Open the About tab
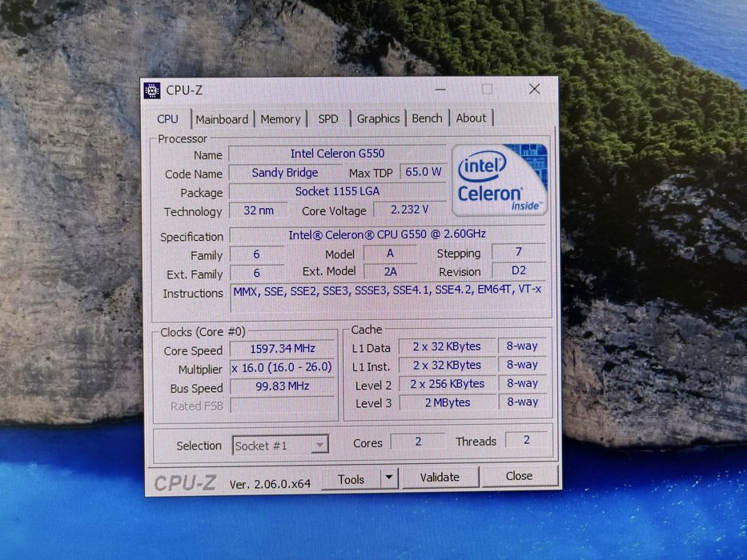The height and width of the screenshot is (560, 747). [471, 118]
